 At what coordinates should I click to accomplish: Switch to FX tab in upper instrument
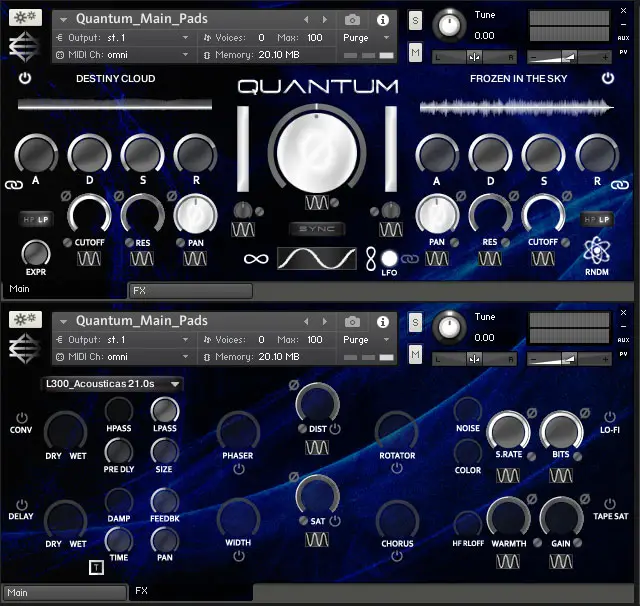(191, 291)
